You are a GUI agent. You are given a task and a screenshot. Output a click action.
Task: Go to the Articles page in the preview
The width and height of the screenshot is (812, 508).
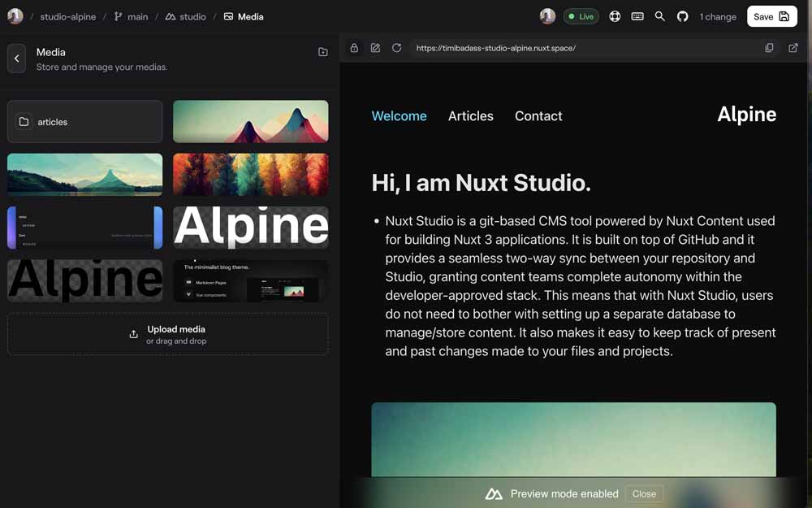470,116
